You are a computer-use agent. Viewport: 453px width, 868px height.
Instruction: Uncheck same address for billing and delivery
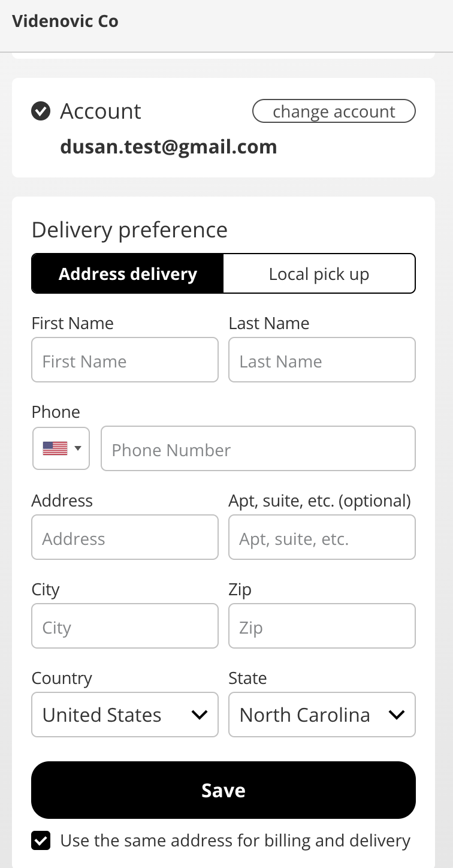point(41,840)
